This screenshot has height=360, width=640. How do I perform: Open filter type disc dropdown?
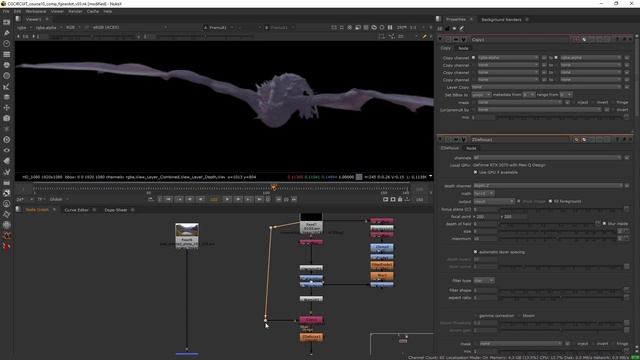pyautogui.click(x=484, y=280)
